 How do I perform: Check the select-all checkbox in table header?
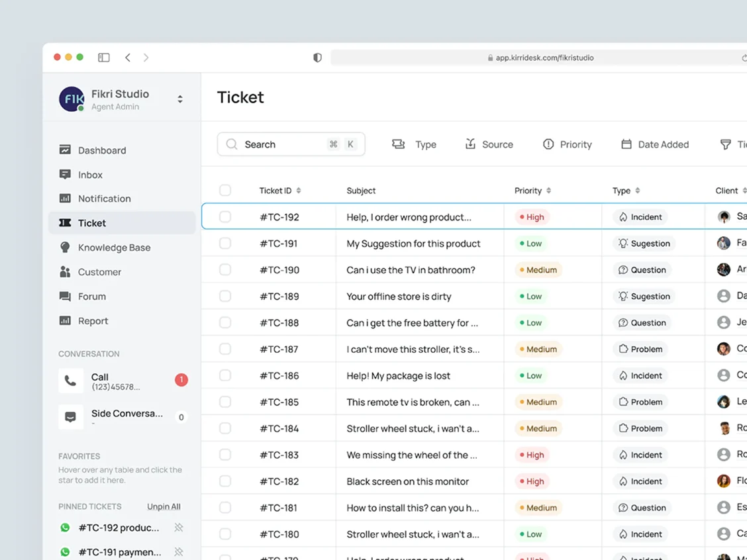[x=225, y=191]
